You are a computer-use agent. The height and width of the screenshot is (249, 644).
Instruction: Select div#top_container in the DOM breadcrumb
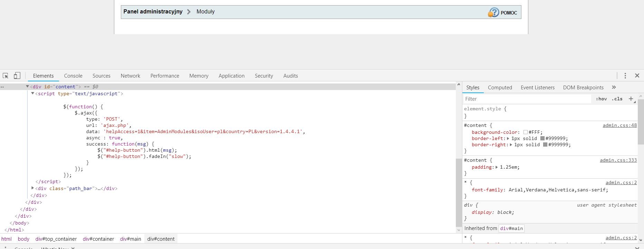(56, 239)
